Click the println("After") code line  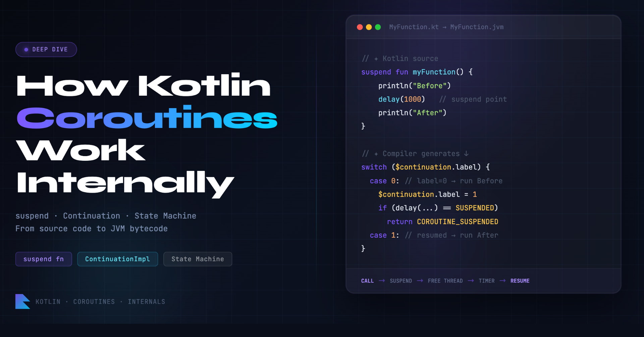pyautogui.click(x=413, y=113)
